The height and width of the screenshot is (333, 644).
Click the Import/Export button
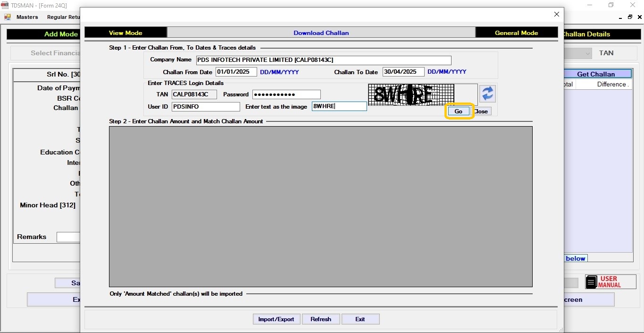pyautogui.click(x=276, y=319)
